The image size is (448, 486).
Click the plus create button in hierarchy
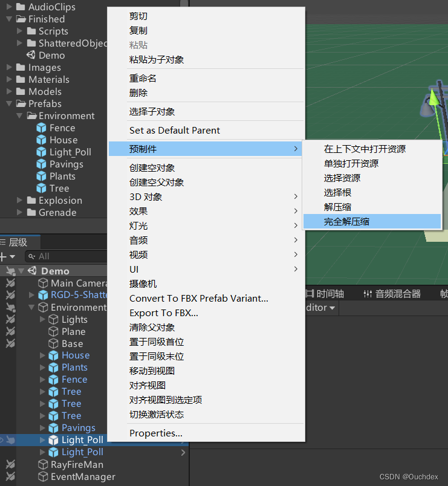click(3, 256)
